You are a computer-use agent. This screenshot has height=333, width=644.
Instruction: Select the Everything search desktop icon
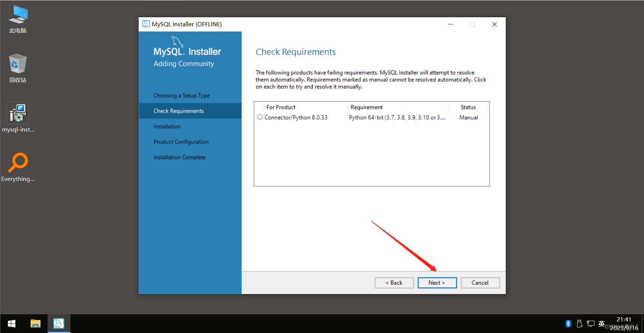coord(18,167)
